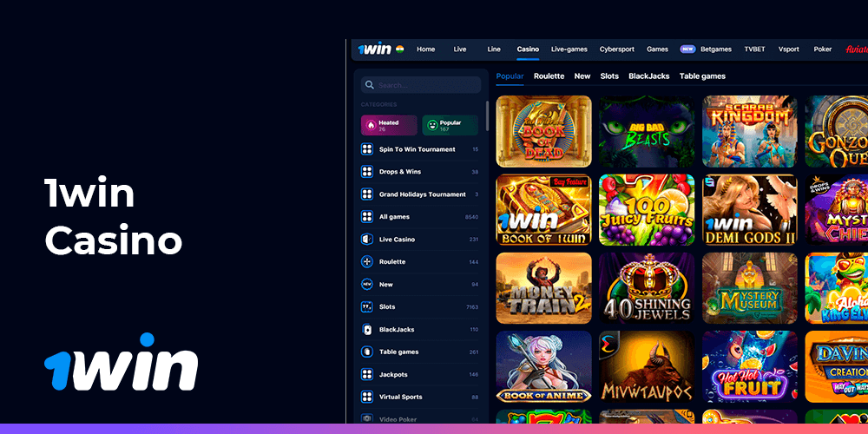
Task: Open the Jackpots category label
Action: [393, 375]
